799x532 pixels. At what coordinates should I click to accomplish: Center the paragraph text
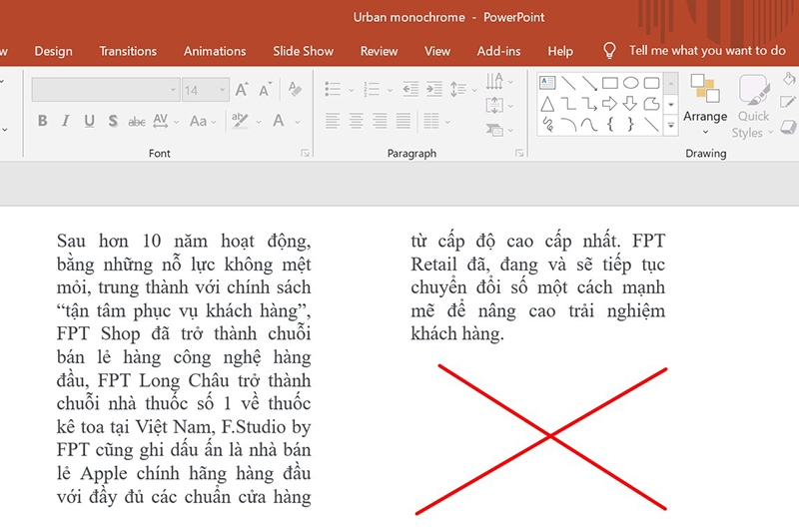tap(357, 121)
